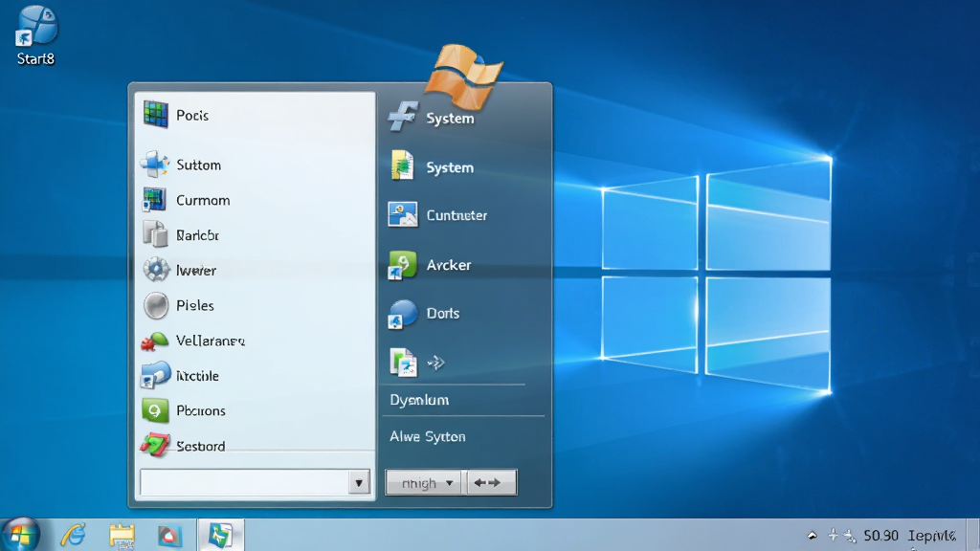The image size is (980, 551).
Task: Open the Start8 desktop shortcut icon
Action: [x=36, y=26]
